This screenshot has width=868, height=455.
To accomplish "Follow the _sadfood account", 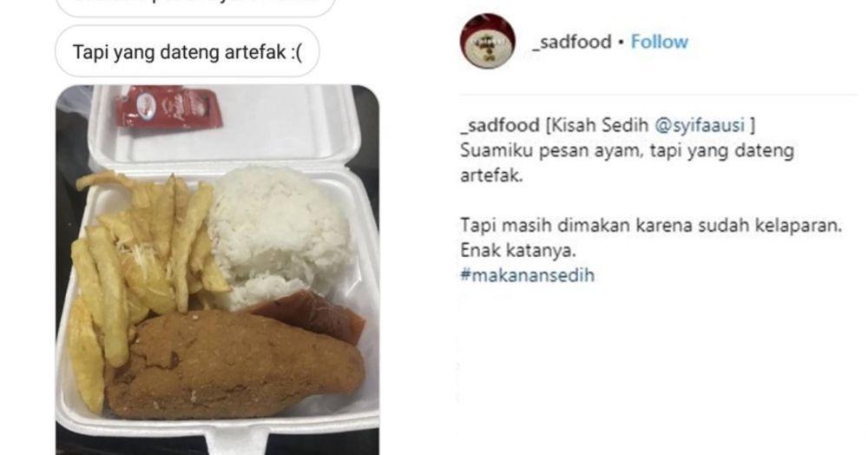I will 660,42.
